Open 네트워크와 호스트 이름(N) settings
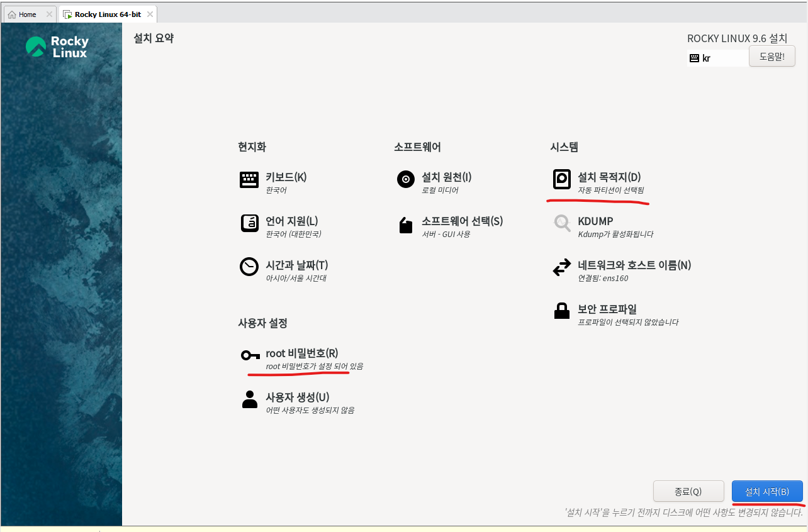 pos(634,265)
